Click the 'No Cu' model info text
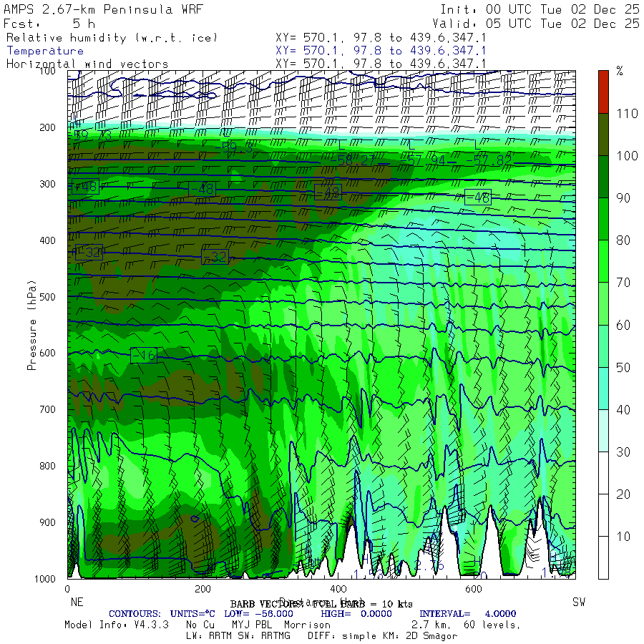 [x=200, y=625]
